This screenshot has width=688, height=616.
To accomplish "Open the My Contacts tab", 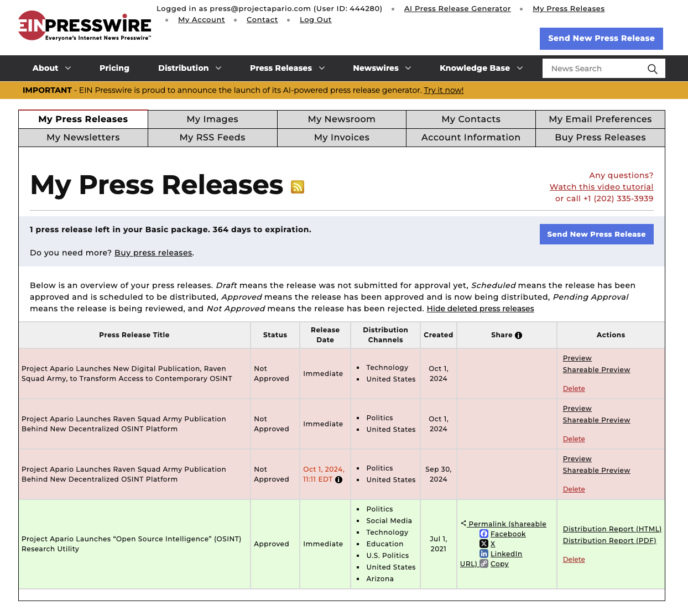I will [x=471, y=119].
